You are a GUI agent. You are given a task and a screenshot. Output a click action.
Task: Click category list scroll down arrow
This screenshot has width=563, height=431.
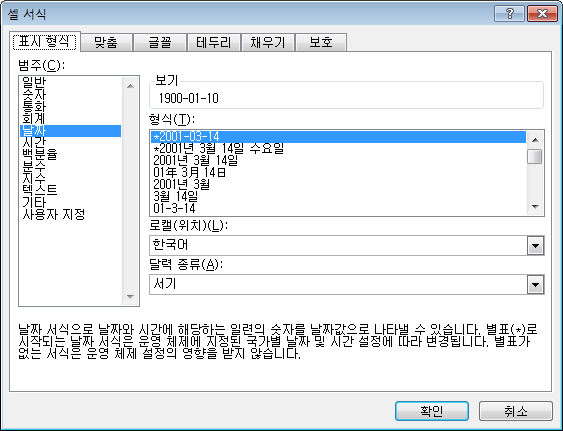(130, 297)
